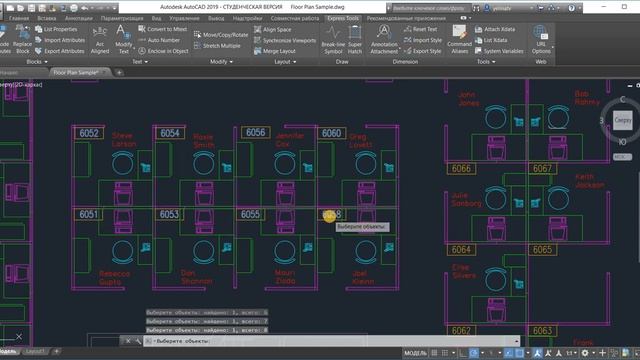Click Synchronize Viewports

285,40
